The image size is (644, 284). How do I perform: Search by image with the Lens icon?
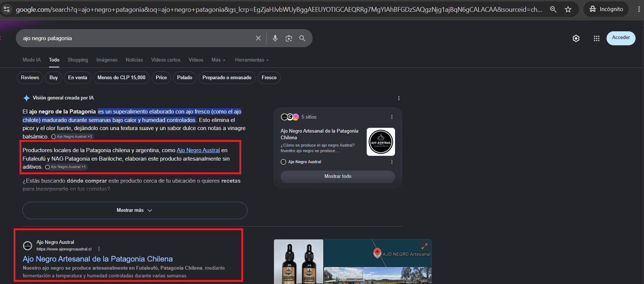(289, 38)
